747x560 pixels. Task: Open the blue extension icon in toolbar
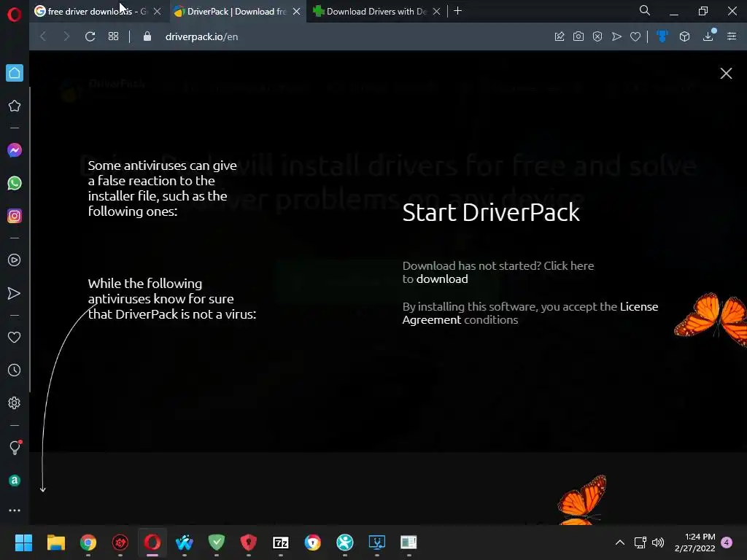662,36
